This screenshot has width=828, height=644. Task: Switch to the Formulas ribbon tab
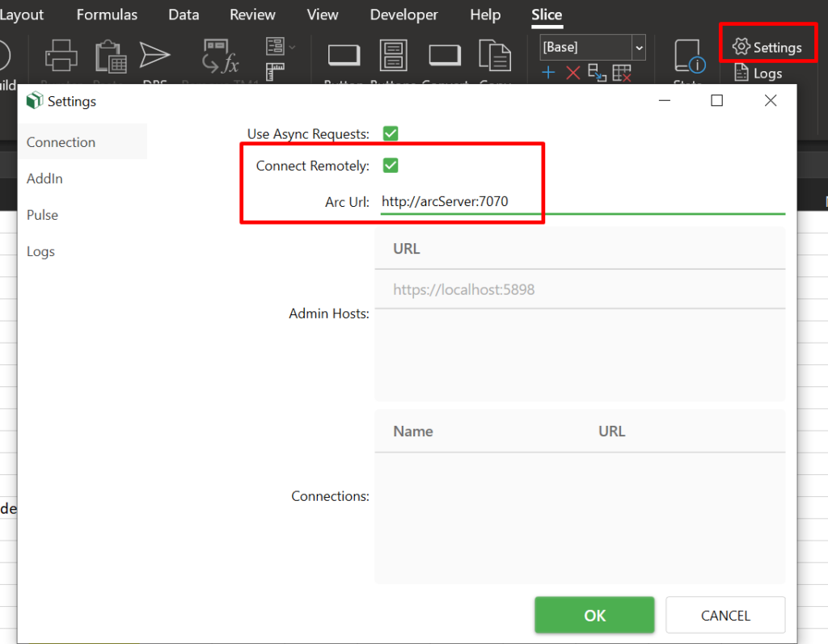click(x=107, y=15)
